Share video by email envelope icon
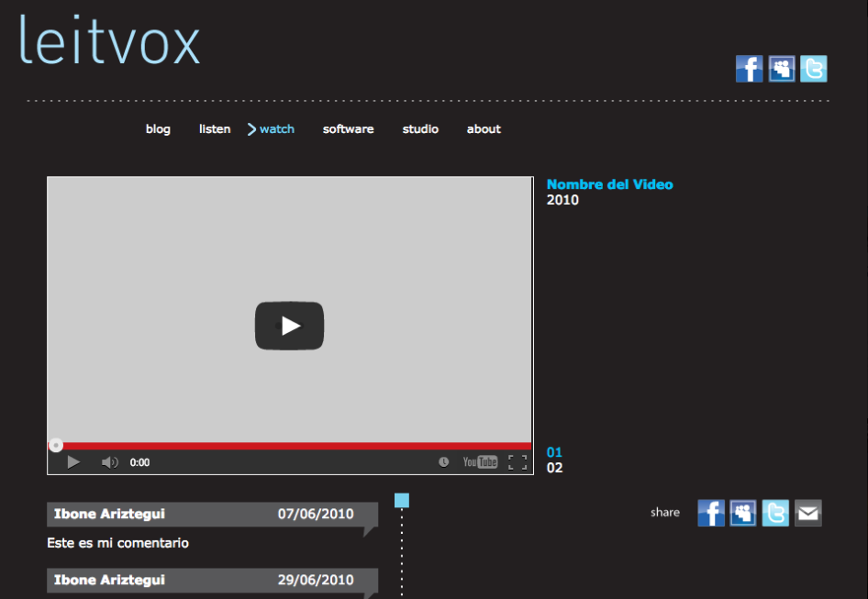The width and height of the screenshot is (868, 599). [807, 513]
